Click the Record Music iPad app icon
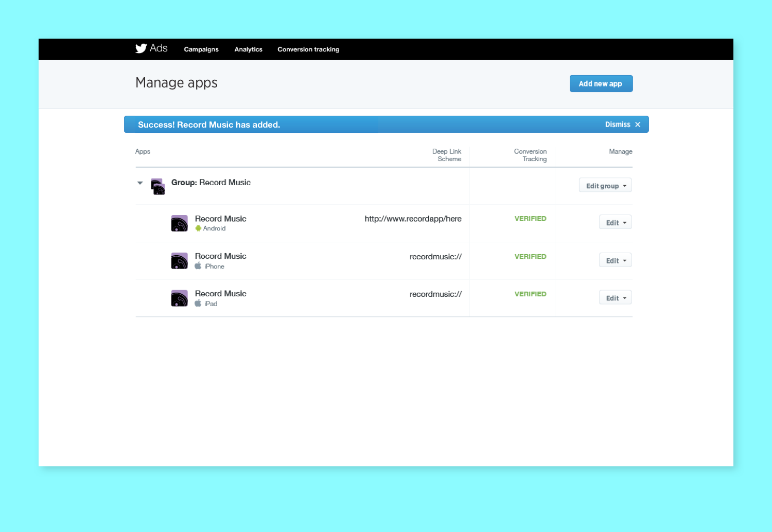 click(x=179, y=298)
